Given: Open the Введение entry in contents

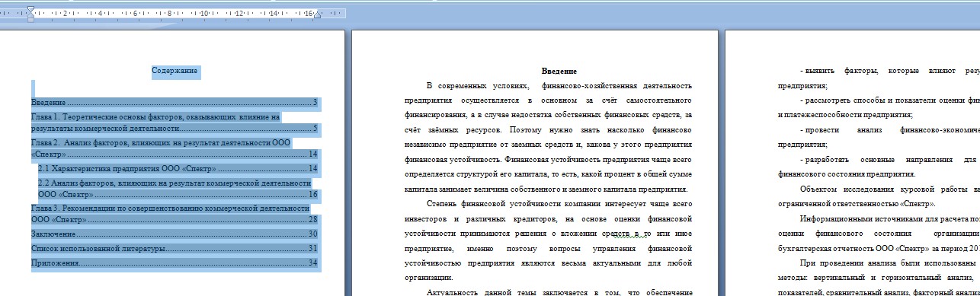Looking at the screenshot, I should tap(175, 102).
